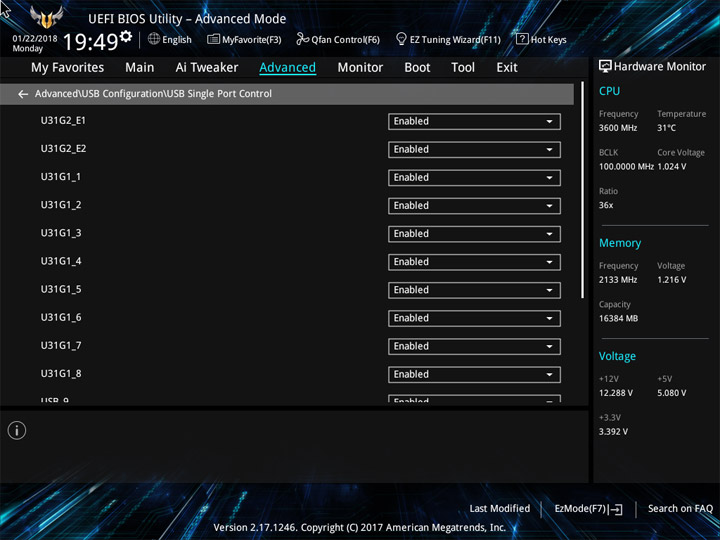Click the English language button
The width and height of the screenshot is (720, 540).
coord(170,39)
